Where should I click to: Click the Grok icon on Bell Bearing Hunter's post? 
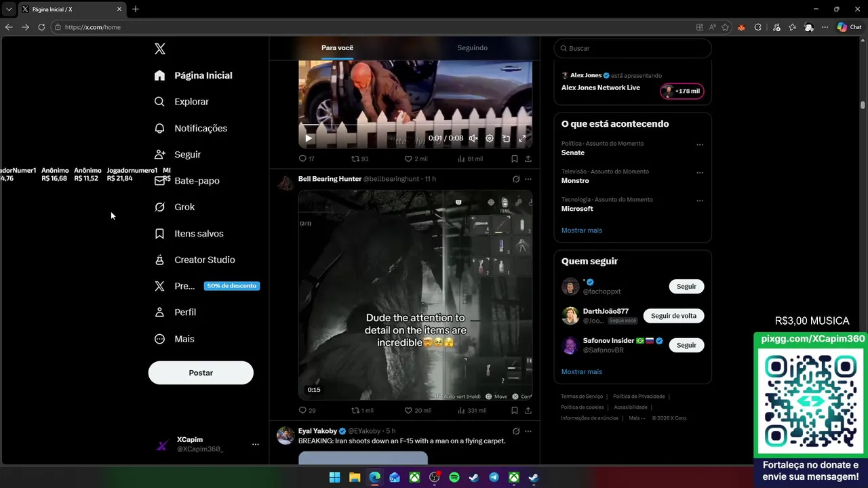pos(516,179)
